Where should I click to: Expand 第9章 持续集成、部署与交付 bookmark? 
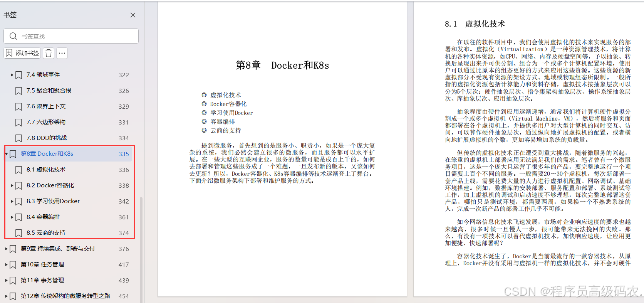point(7,249)
